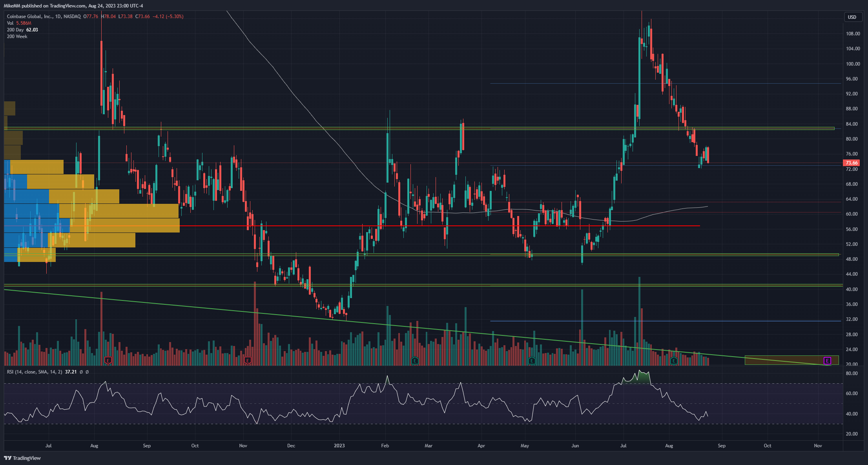
Task: Click the Feb label on time axis
Action: (385, 446)
